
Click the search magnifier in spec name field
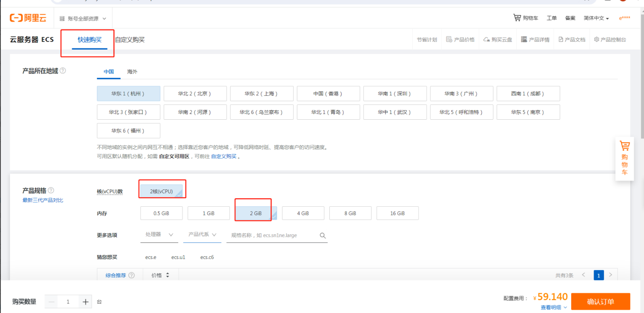(323, 236)
